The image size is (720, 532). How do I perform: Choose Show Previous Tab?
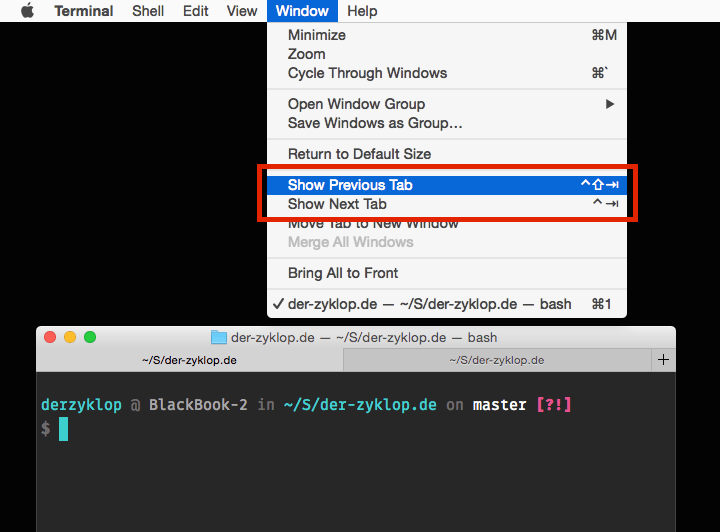350,185
